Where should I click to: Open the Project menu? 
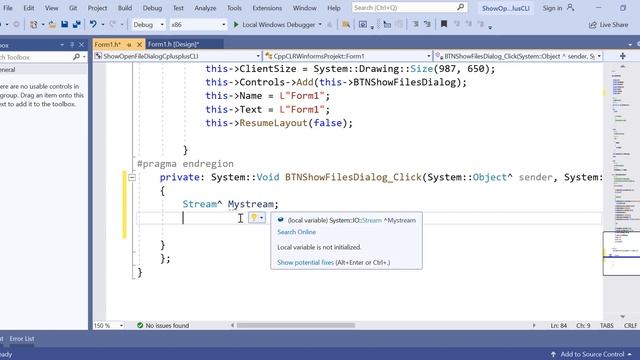click(x=97, y=8)
